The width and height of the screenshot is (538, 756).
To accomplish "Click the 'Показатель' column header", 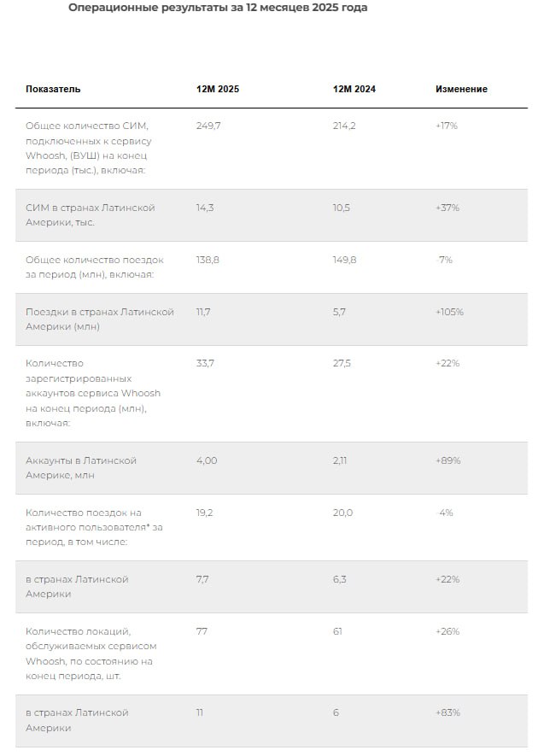I will click(53, 89).
